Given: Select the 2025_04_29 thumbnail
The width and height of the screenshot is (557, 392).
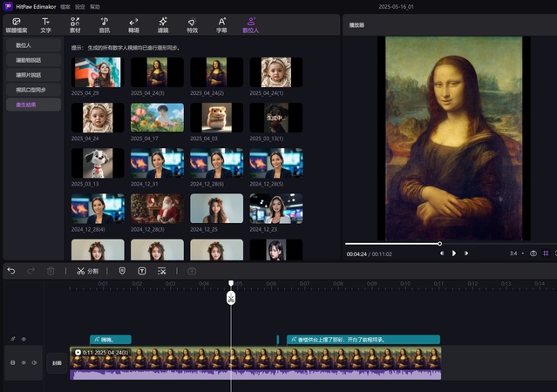Looking at the screenshot, I should coord(97,71).
